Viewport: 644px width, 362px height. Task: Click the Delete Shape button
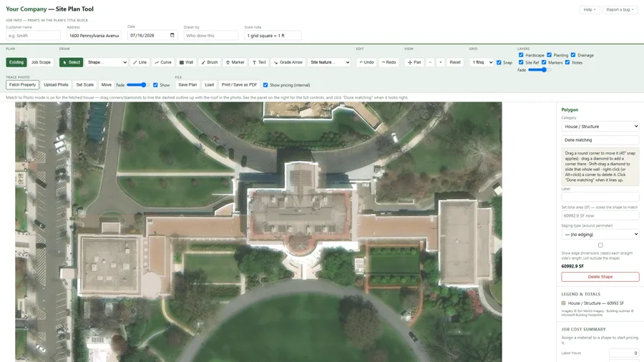coord(600,277)
